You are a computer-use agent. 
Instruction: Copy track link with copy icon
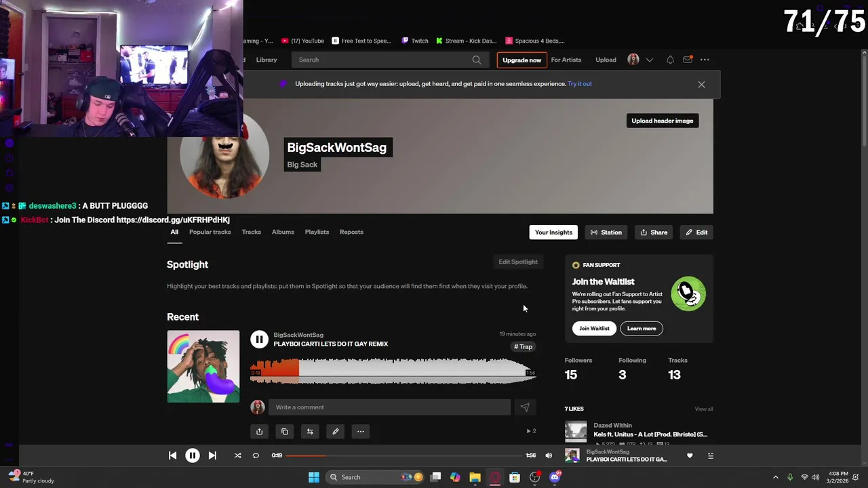[285, 431]
